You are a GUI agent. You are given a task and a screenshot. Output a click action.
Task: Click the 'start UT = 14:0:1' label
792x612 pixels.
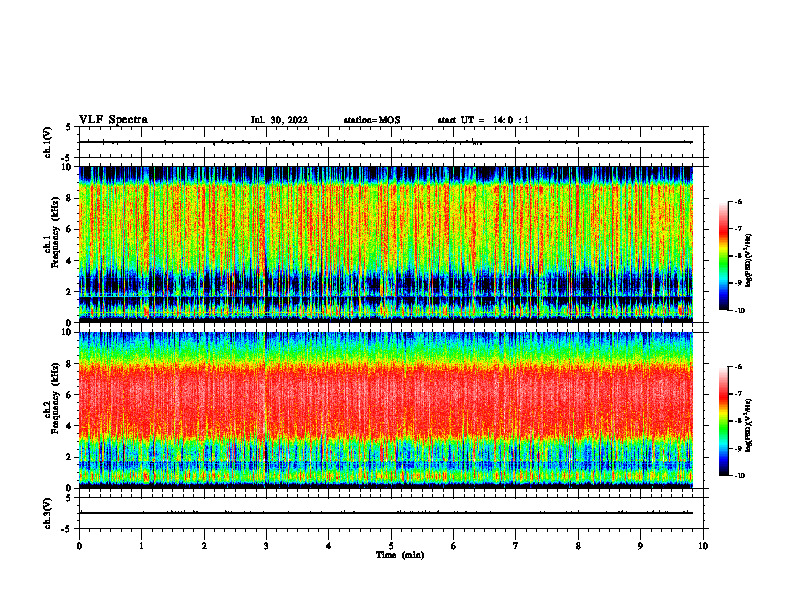[x=483, y=120]
